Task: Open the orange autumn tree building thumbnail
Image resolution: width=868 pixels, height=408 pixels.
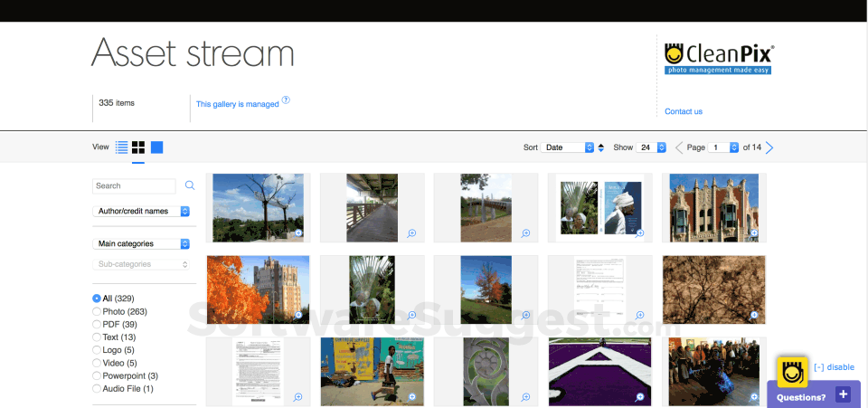Action: coord(258,289)
